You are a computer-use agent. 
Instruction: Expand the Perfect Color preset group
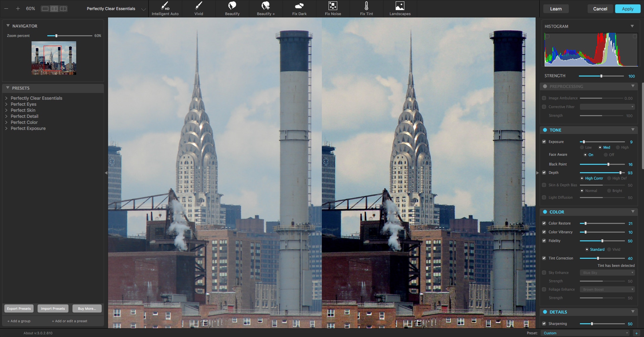pos(6,122)
